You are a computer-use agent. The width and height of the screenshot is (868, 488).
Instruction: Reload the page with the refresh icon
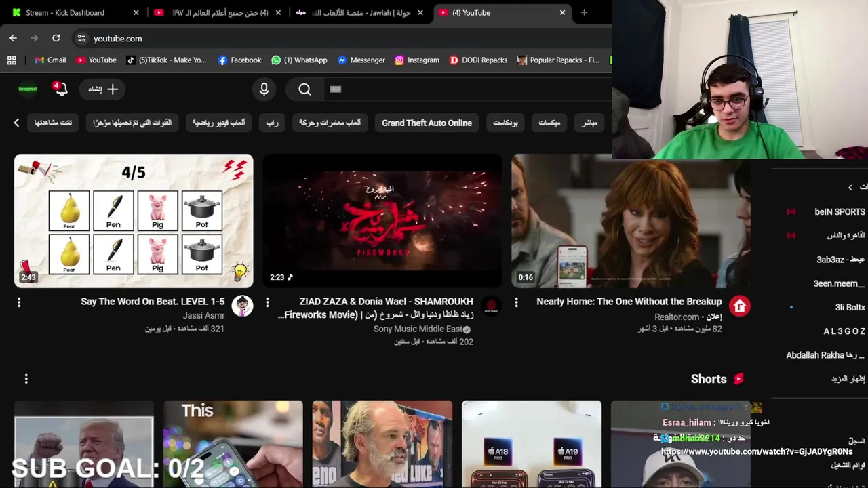click(x=56, y=39)
